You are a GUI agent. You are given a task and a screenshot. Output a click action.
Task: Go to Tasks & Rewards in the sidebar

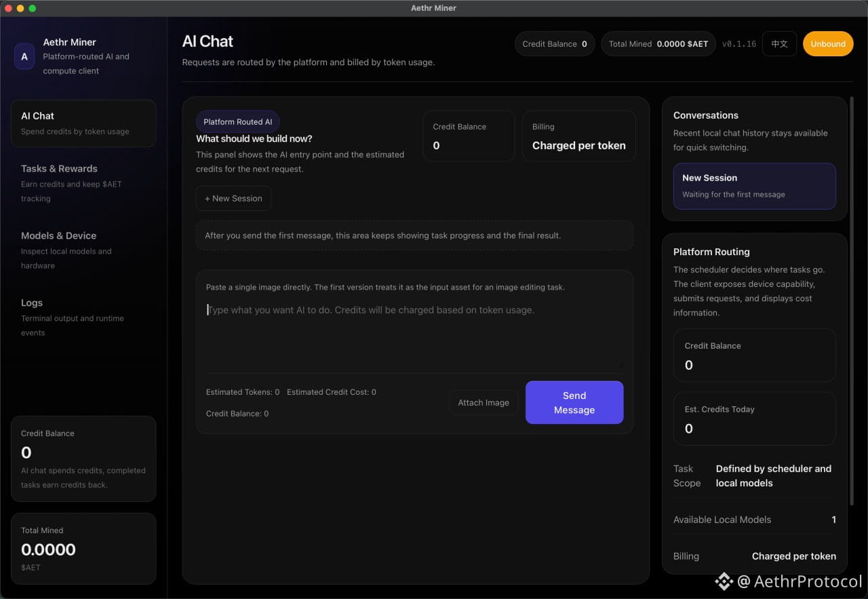click(x=83, y=183)
